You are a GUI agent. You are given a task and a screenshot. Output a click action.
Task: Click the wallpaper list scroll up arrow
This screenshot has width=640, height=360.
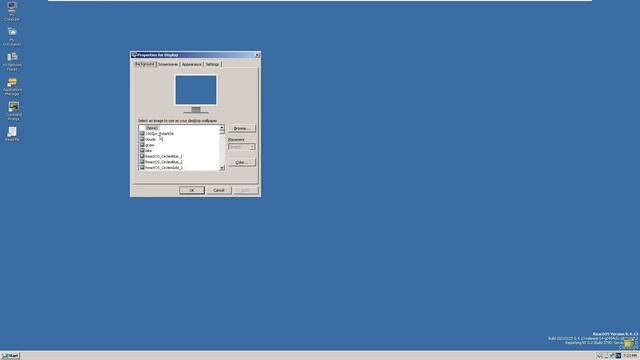pyautogui.click(x=222, y=128)
